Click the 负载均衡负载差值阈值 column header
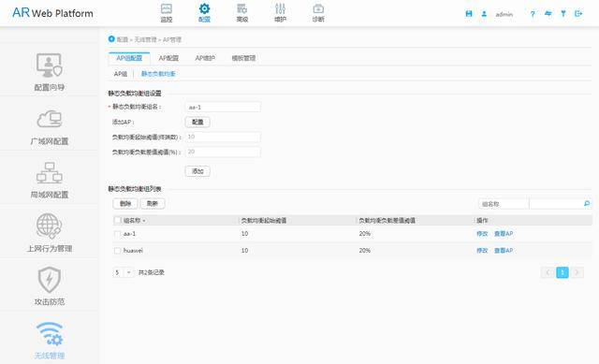The width and height of the screenshot is (599, 364). click(x=387, y=221)
